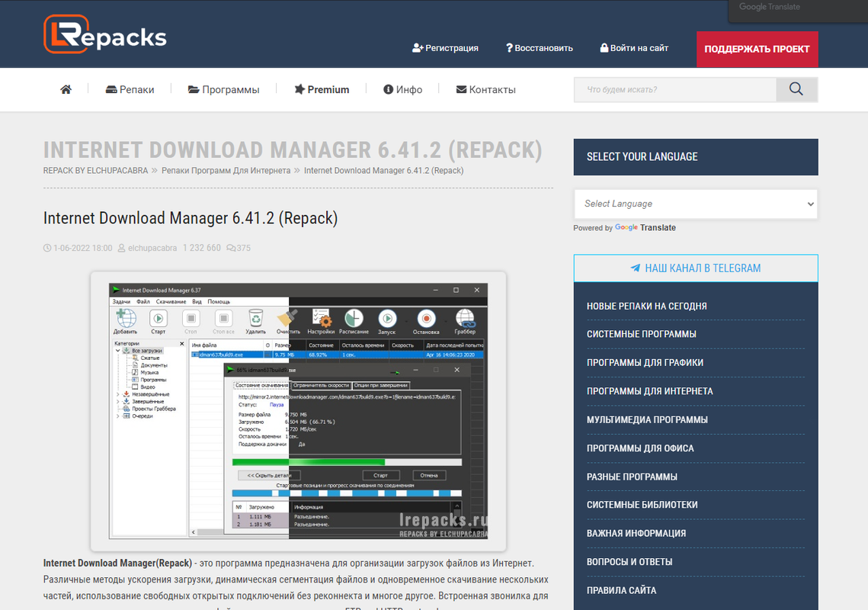The height and width of the screenshot is (610, 868).
Task: Open the Контакты menu item
Action: coord(485,90)
